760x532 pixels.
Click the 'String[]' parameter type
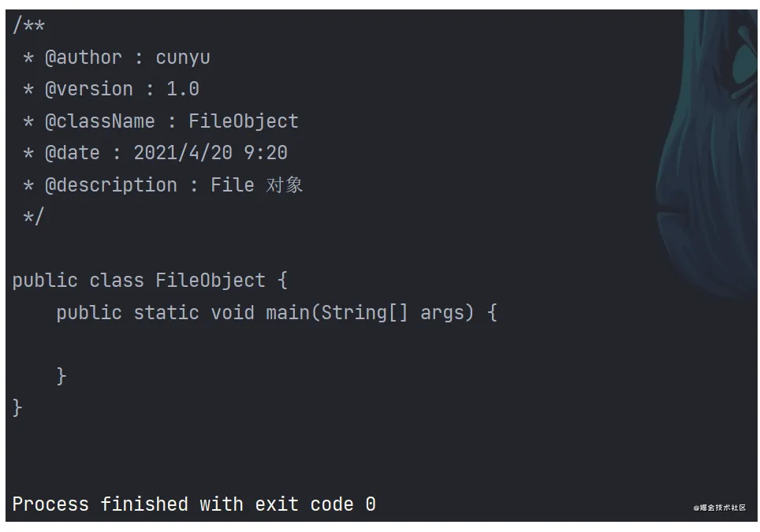click(x=364, y=313)
